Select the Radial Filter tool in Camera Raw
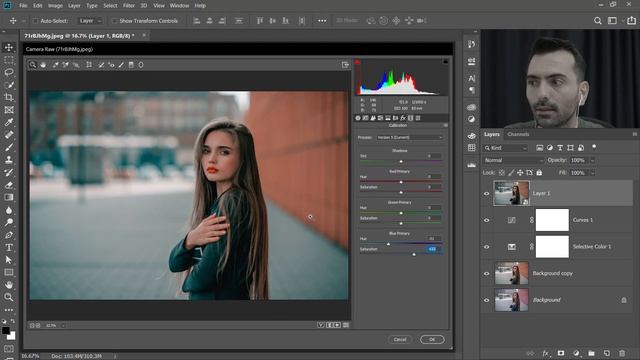This screenshot has height=360, width=640. click(x=141, y=65)
